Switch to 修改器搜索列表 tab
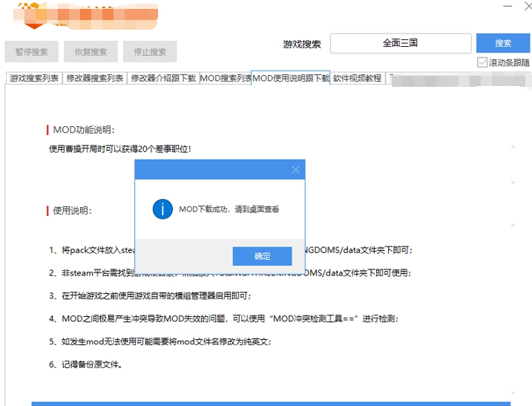This screenshot has height=406, width=532. pyautogui.click(x=95, y=78)
